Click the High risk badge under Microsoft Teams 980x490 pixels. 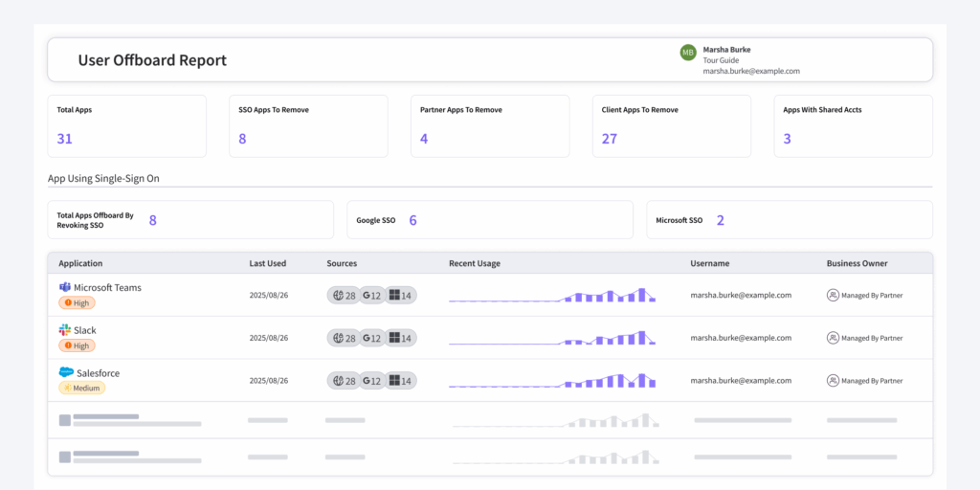tap(77, 302)
